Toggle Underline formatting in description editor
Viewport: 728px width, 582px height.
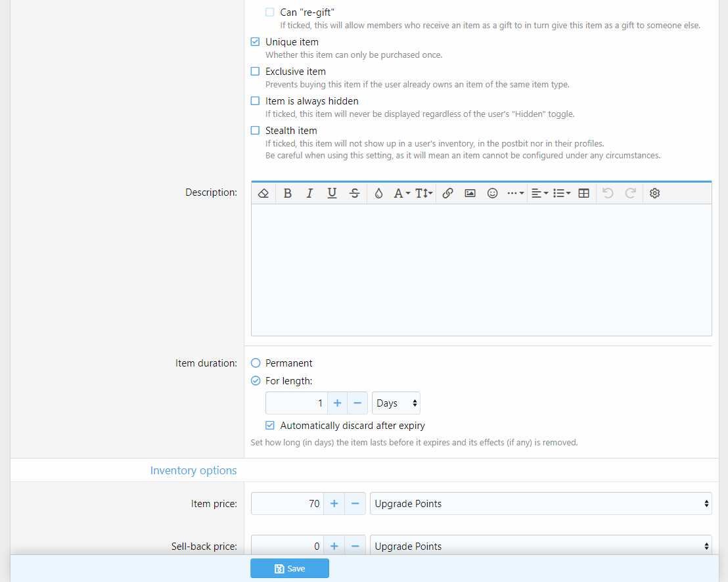(332, 193)
